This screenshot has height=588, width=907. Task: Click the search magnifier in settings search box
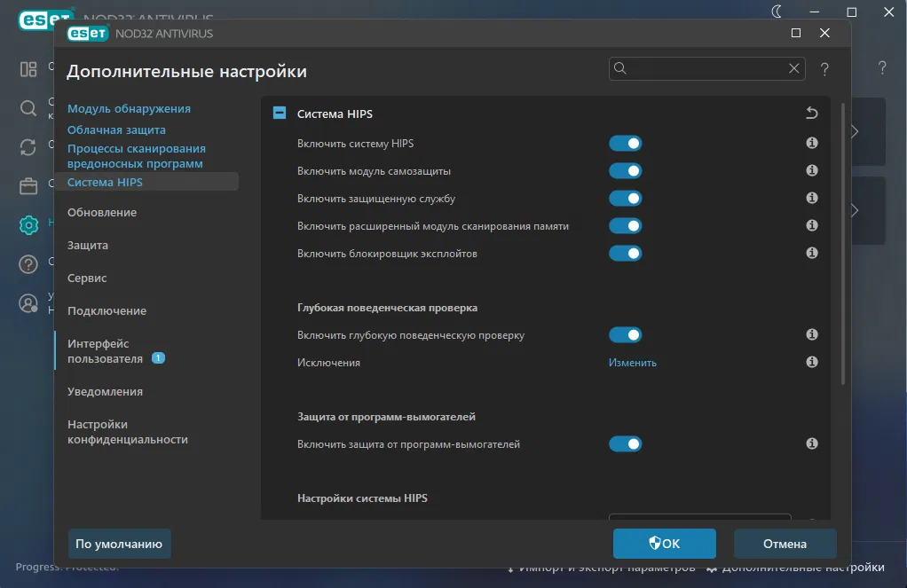pyautogui.click(x=620, y=68)
